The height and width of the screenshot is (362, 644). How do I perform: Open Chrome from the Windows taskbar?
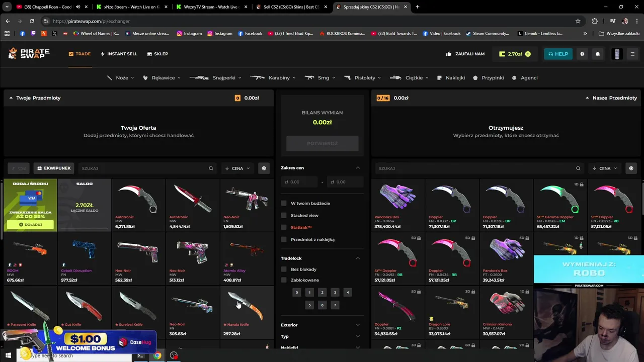coord(157,355)
